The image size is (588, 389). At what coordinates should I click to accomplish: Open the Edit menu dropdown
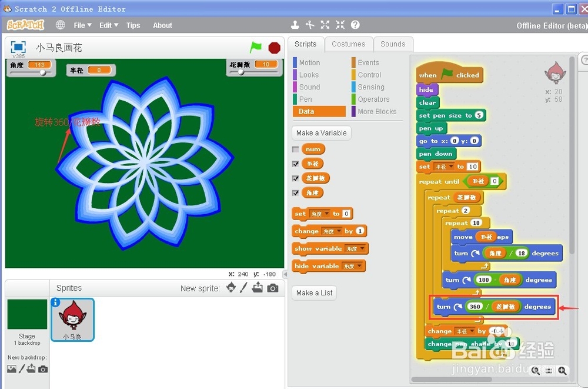point(107,25)
